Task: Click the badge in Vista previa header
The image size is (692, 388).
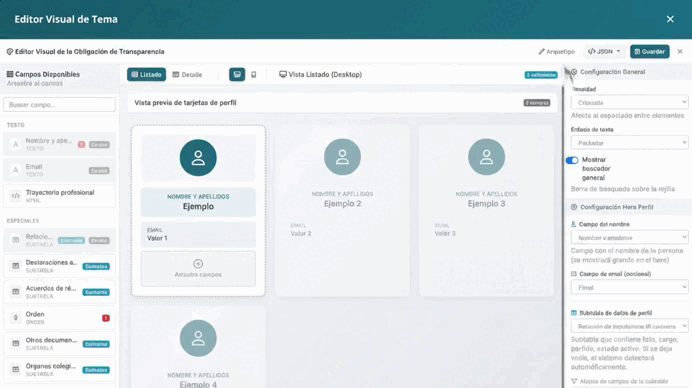Action: pyautogui.click(x=537, y=103)
